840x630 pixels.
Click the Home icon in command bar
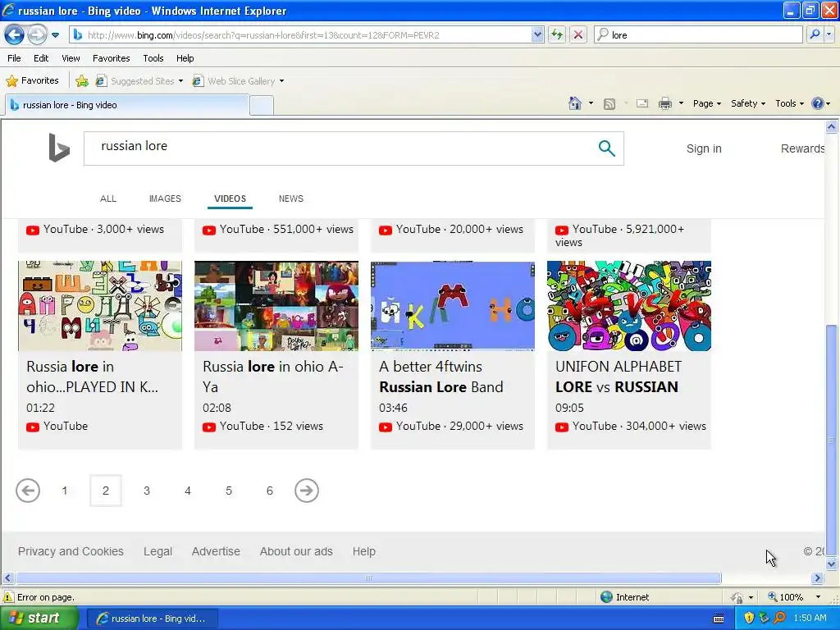pos(575,103)
